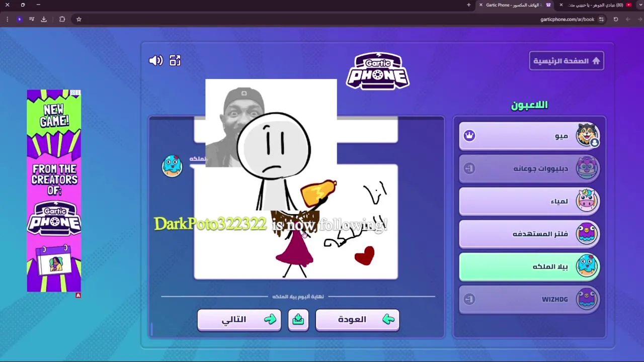This screenshot has width=644, height=362.
Task: Click the author avatar beside the drawing
Action: [x=172, y=166]
